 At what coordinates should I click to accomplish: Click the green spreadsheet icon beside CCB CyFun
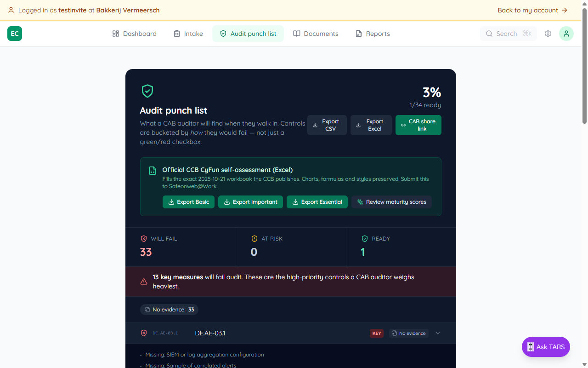152,170
